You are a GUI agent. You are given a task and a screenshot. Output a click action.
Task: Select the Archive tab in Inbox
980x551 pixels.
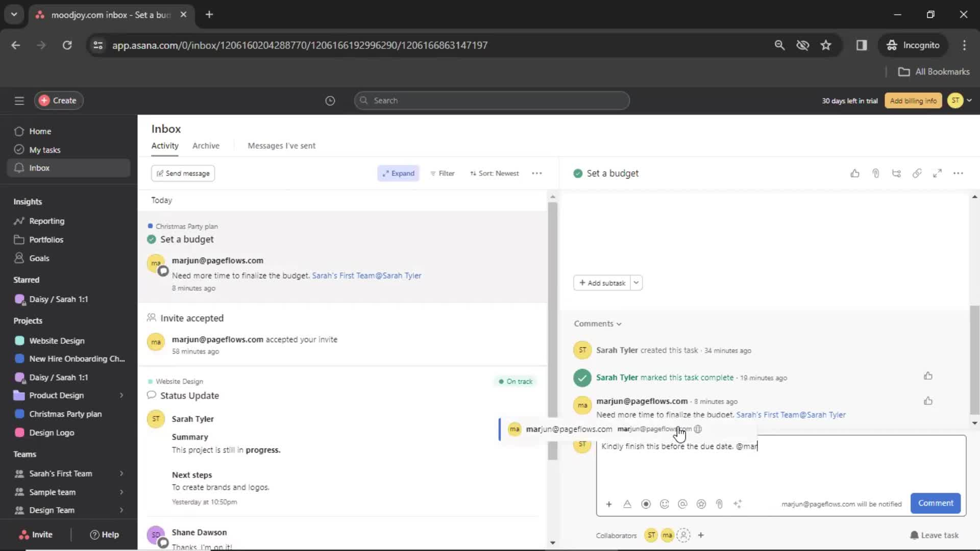pos(206,145)
